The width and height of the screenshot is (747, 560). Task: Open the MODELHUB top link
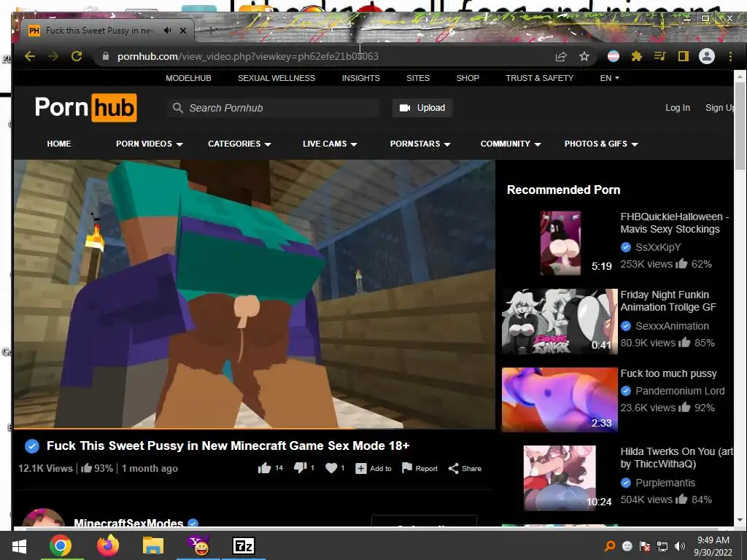tap(188, 78)
